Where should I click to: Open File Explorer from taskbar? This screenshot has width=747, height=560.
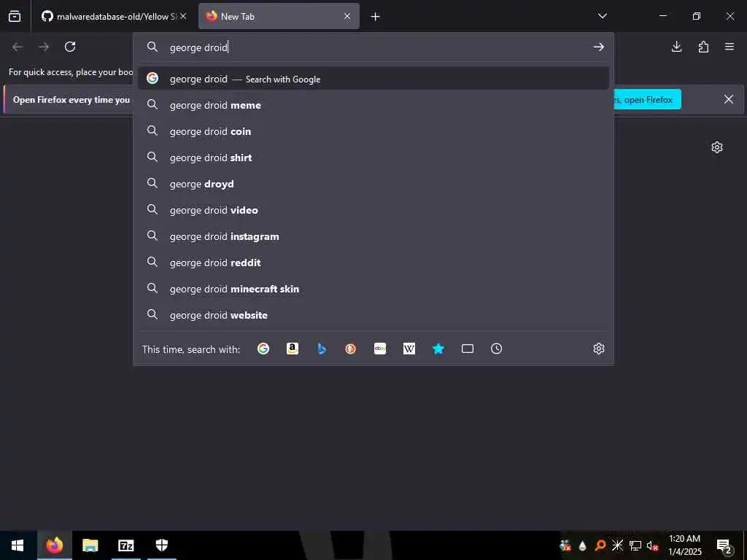(x=90, y=545)
